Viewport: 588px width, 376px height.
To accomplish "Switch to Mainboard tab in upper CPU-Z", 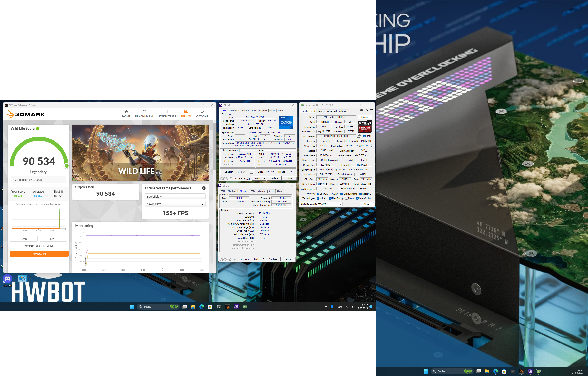I will tap(234, 111).
